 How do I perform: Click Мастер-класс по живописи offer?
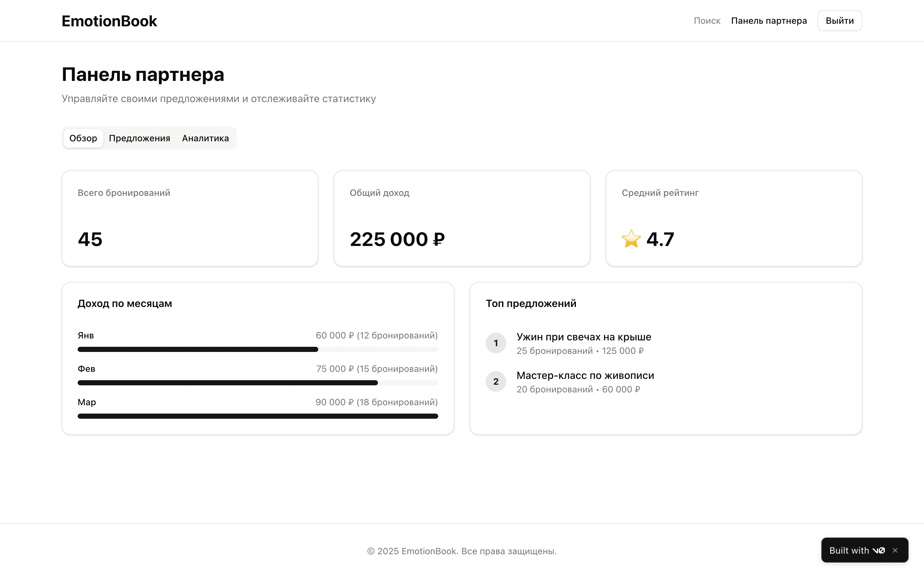585,375
